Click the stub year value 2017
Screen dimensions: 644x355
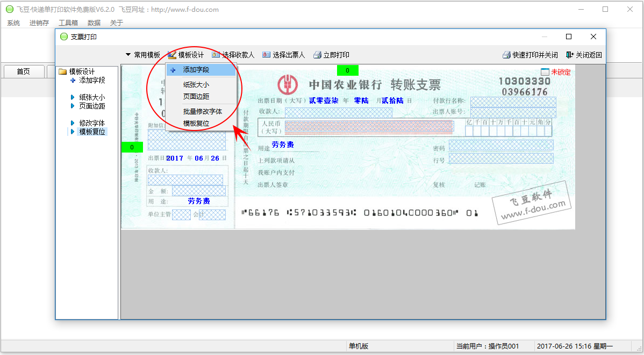pyautogui.click(x=175, y=158)
